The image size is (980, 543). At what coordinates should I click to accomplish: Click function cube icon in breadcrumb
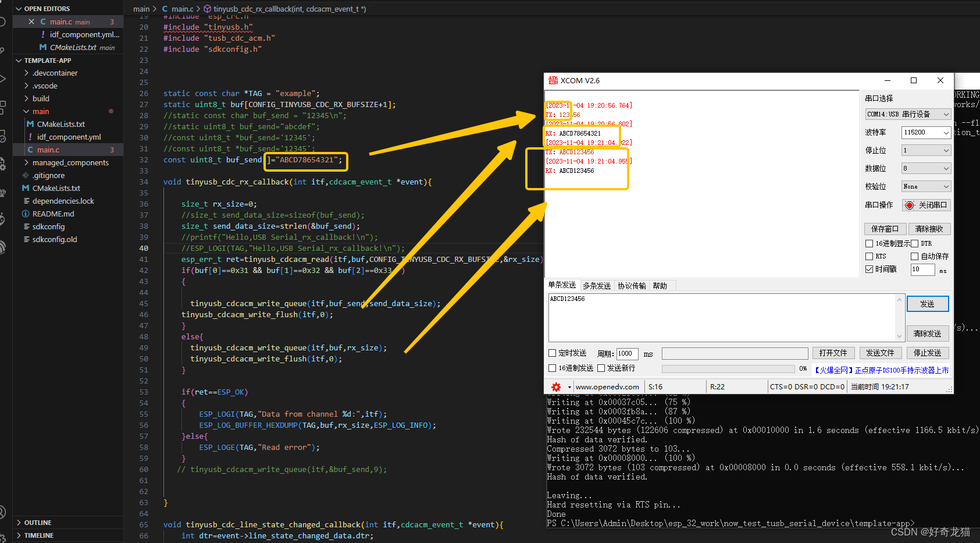tap(207, 9)
